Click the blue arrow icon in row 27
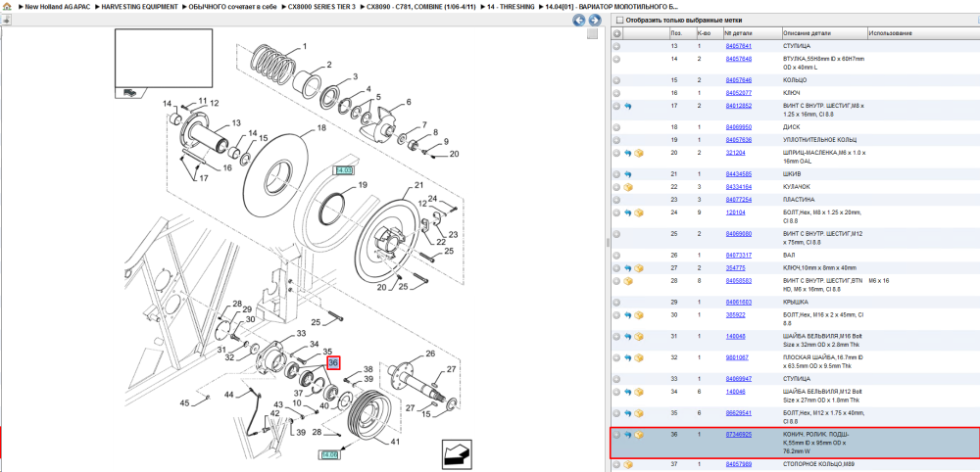Viewport: 980px width, 472px height. (x=628, y=268)
